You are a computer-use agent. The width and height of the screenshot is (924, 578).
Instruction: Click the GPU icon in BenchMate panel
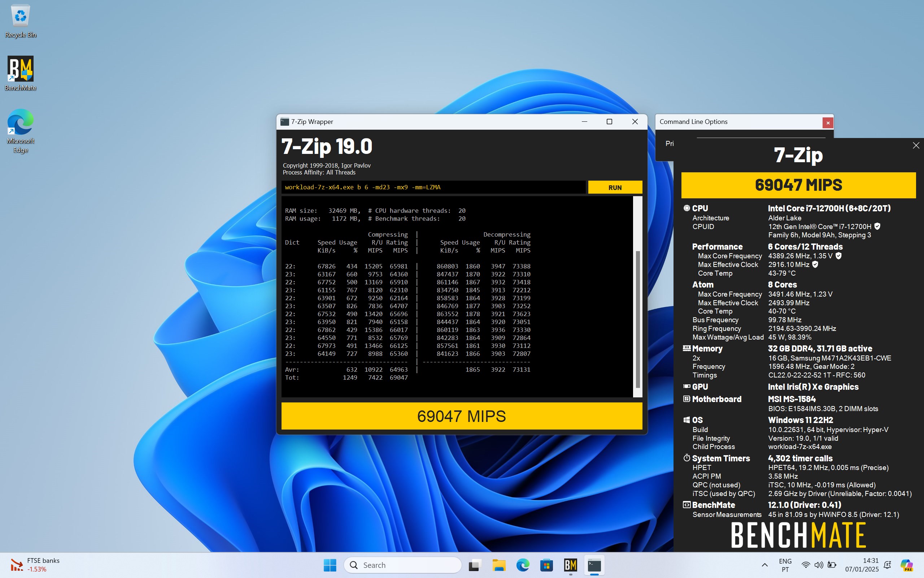(687, 387)
